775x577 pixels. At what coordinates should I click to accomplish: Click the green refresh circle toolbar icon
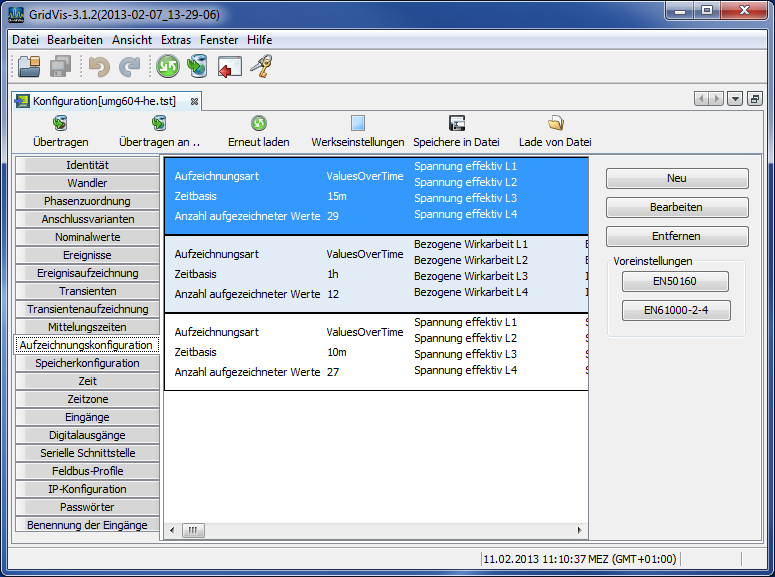168,67
